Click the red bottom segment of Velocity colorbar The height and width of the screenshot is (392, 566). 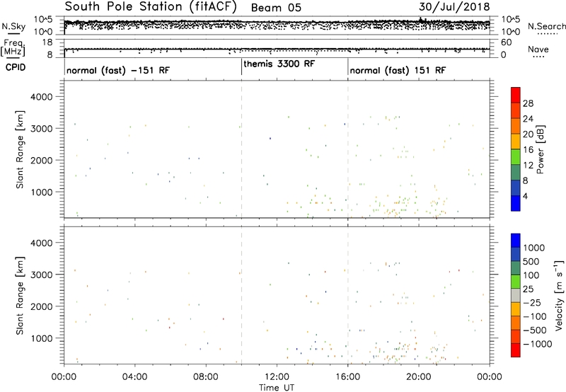pyautogui.click(x=516, y=350)
